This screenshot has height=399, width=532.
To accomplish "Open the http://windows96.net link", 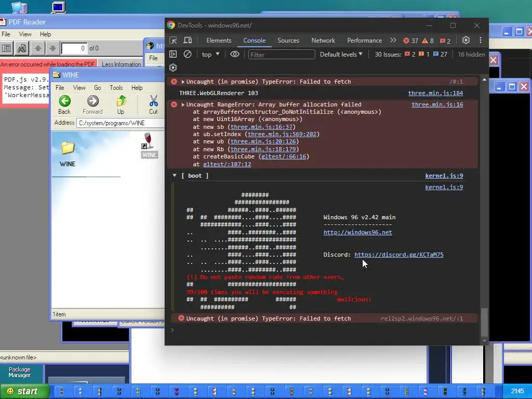I will [357, 232].
